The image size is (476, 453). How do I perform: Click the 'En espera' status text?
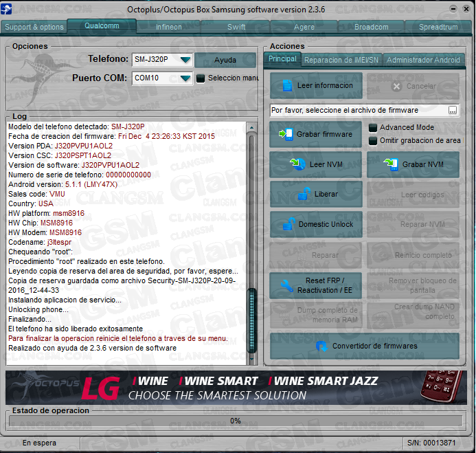tap(39, 443)
